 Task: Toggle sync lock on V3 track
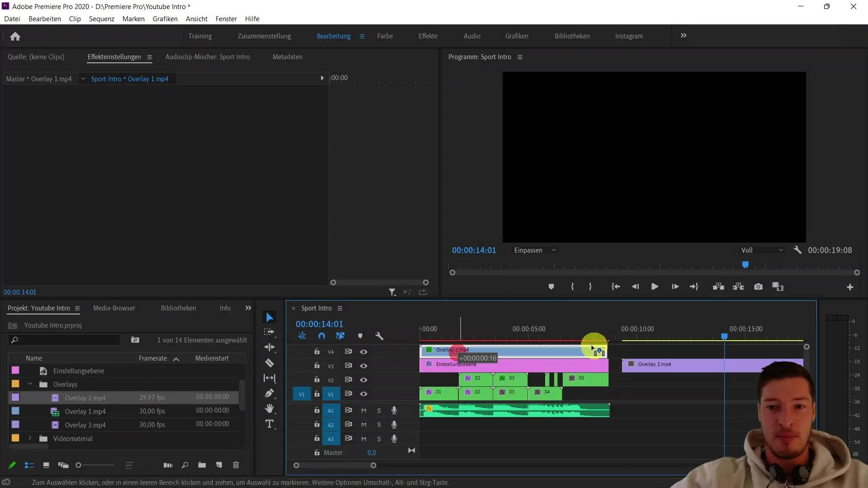[348, 366]
